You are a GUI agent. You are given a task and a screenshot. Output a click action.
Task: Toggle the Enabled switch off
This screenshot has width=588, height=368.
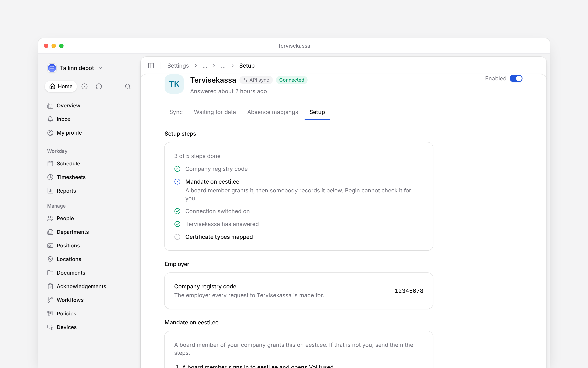click(x=516, y=79)
